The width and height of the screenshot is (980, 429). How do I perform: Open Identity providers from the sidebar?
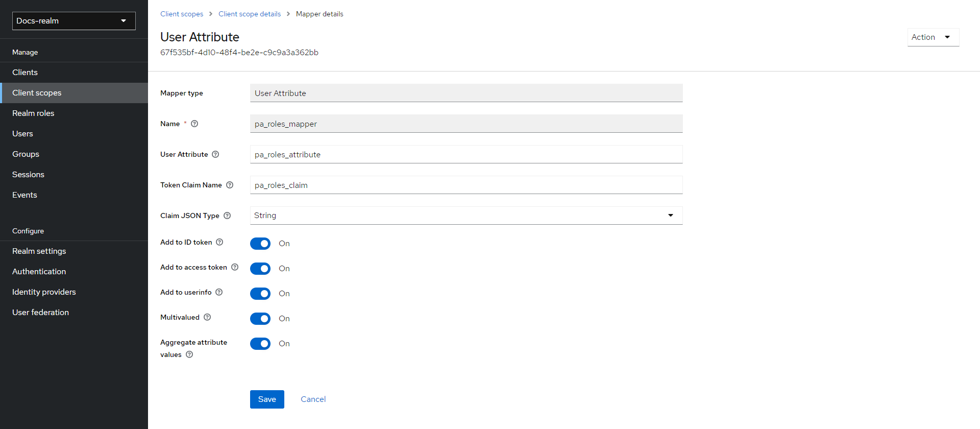(44, 292)
